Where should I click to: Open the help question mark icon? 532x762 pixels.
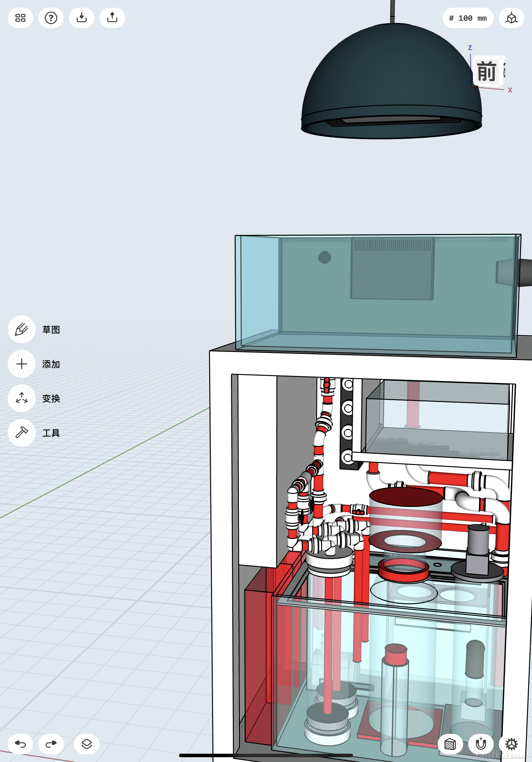click(x=51, y=18)
